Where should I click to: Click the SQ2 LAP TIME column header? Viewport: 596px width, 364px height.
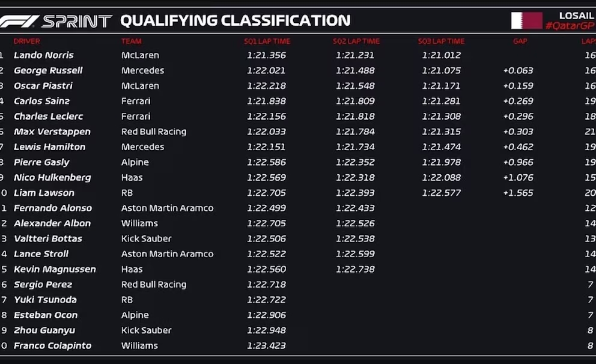(356, 41)
